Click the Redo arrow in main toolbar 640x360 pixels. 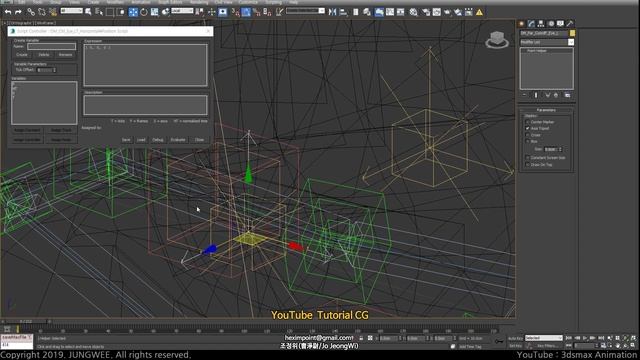[18, 12]
